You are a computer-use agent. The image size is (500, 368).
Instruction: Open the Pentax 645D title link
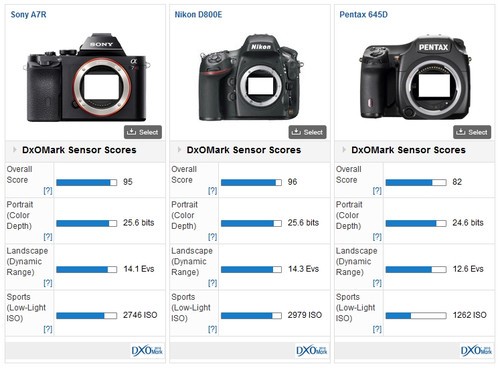363,15
